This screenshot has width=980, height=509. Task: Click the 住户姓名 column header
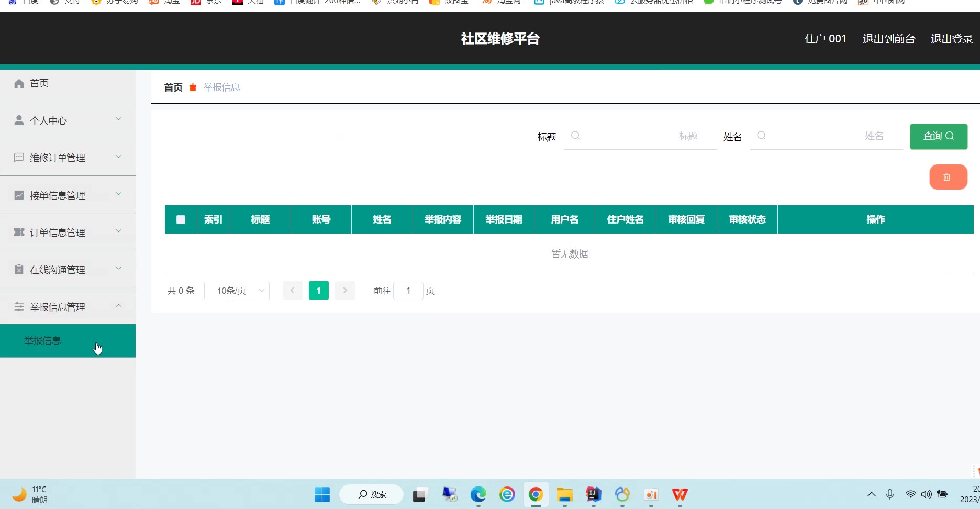[626, 219]
